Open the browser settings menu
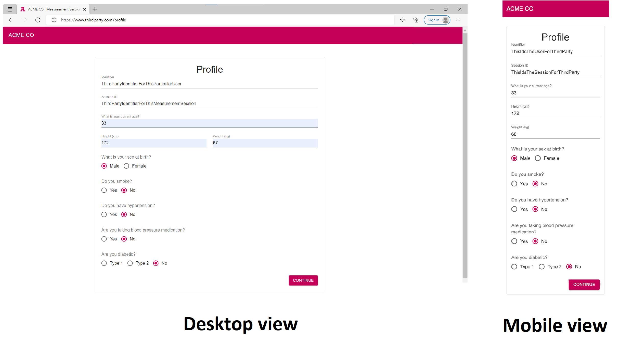644x357 pixels. [458, 20]
